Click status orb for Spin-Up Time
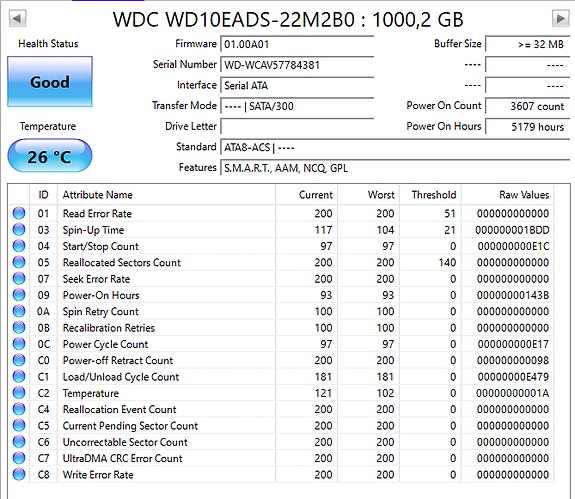This screenshot has height=499, width=575. (x=19, y=230)
